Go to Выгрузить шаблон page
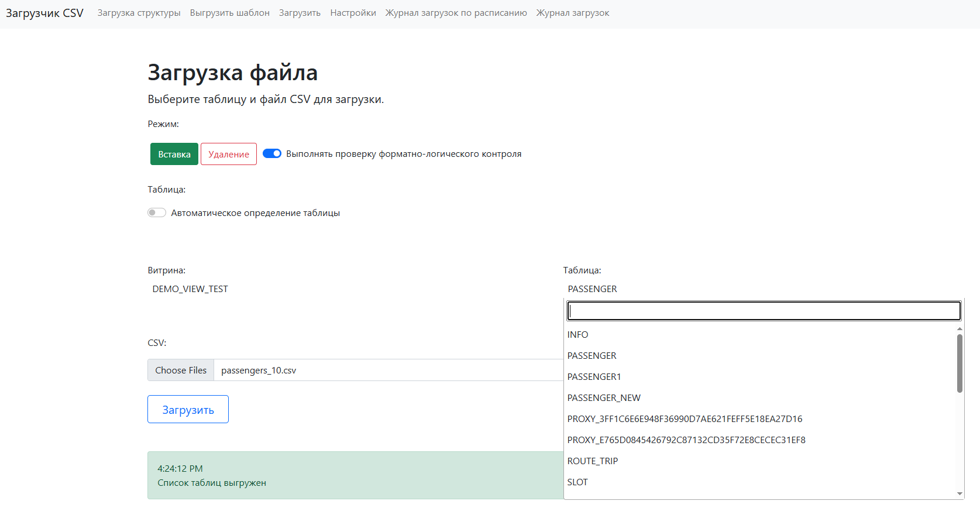The height and width of the screenshot is (511, 980). coord(229,13)
